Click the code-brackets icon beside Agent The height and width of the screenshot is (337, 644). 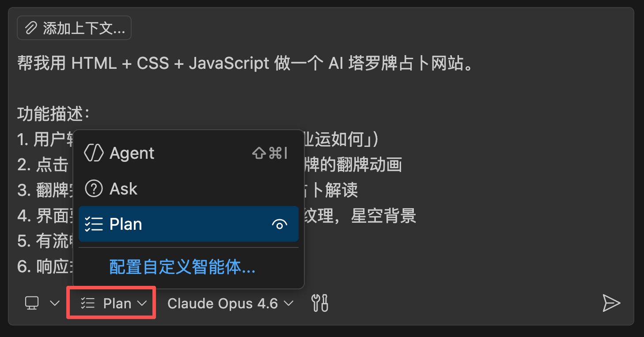pos(95,153)
